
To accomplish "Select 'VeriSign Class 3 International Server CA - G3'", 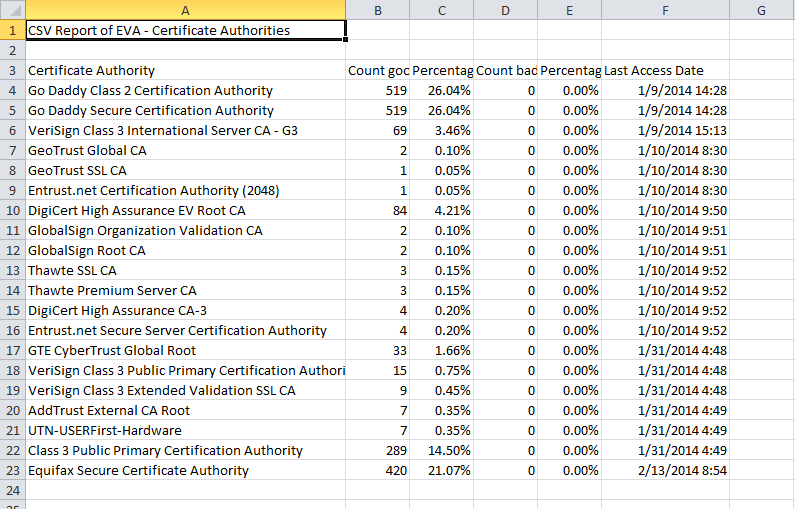I will click(x=186, y=130).
